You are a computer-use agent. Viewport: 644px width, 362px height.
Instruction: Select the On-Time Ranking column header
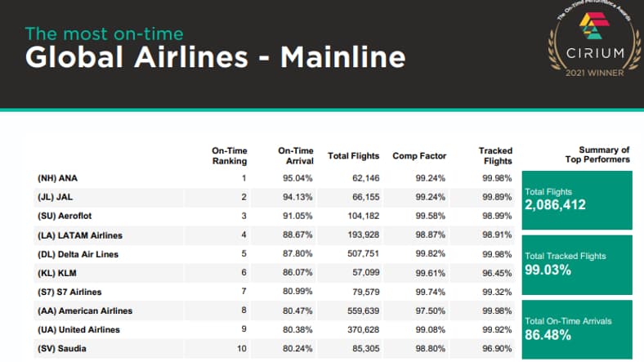pos(230,155)
